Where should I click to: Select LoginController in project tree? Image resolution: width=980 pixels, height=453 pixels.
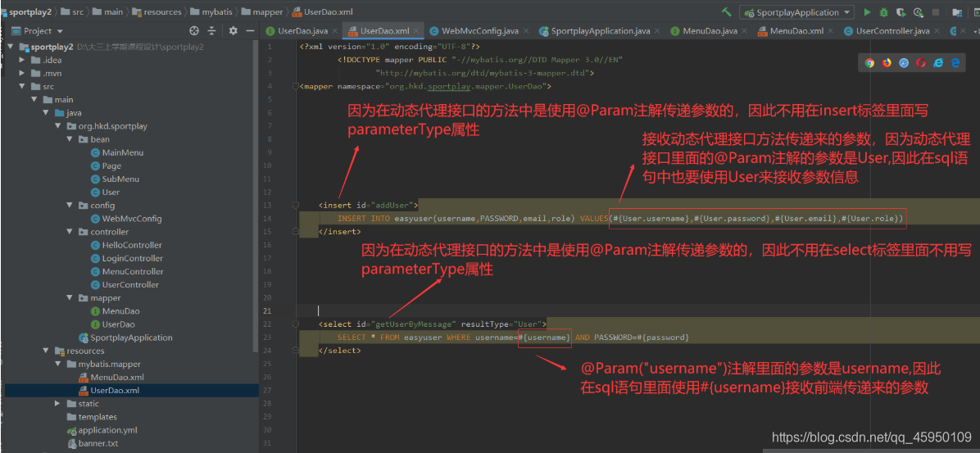(126, 258)
